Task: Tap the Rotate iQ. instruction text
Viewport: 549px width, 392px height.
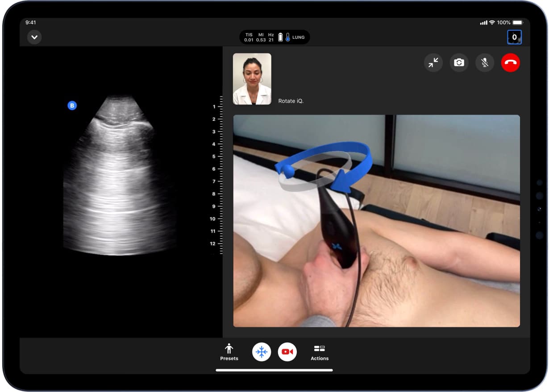Action: tap(291, 101)
